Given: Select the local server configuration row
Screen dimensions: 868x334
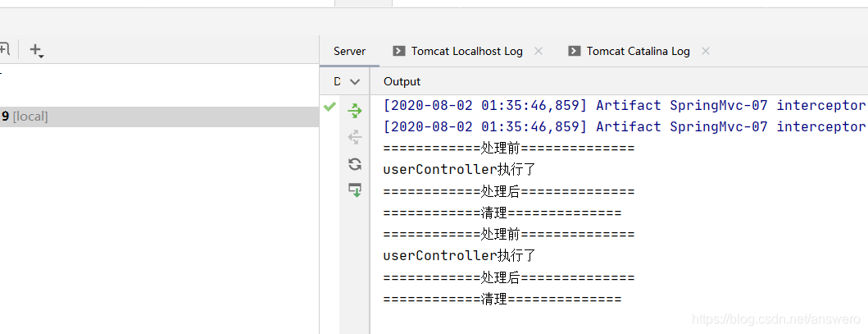Looking at the screenshot, I should point(160,117).
